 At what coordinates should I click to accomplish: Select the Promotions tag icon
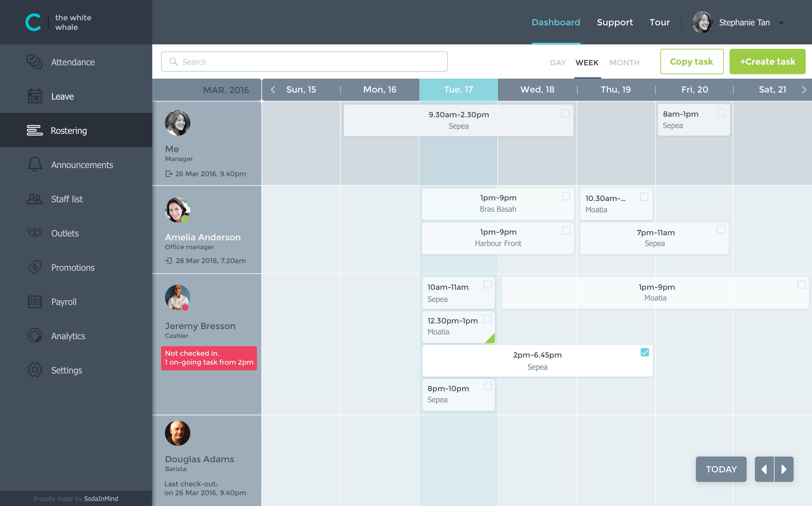(35, 267)
